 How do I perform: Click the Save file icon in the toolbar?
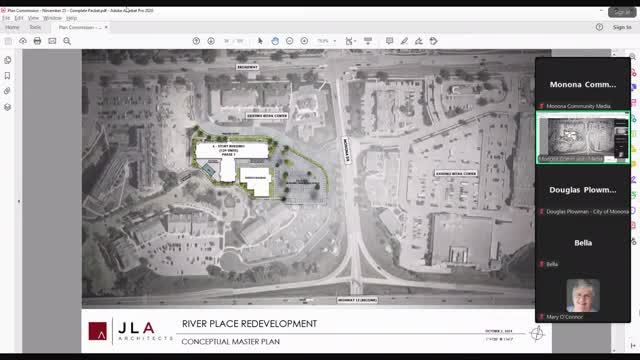click(8, 41)
